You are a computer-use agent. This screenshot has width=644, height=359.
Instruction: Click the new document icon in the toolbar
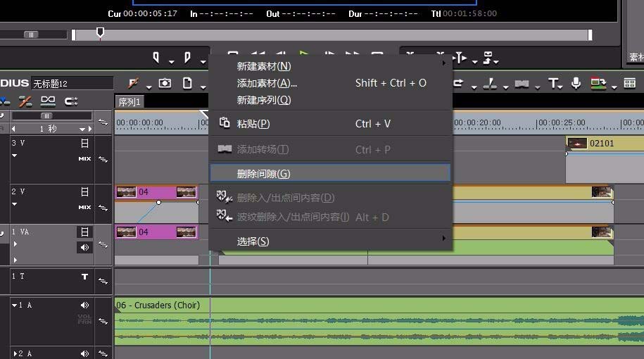pyautogui.click(x=187, y=83)
